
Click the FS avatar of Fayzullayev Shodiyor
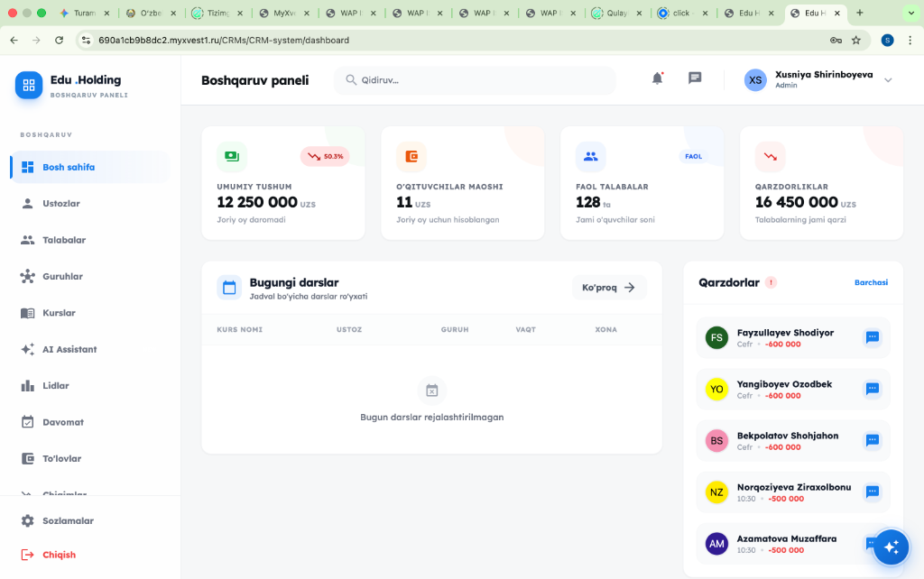pos(716,337)
